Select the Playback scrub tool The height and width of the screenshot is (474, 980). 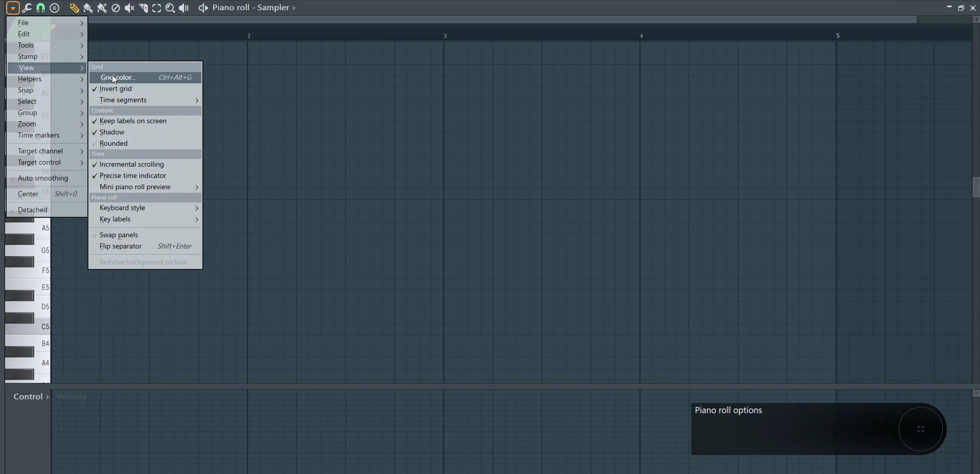[184, 8]
